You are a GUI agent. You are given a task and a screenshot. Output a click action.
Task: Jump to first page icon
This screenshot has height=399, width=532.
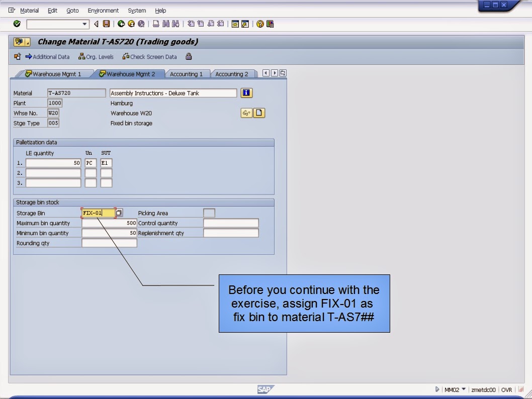pyautogui.click(x=191, y=24)
